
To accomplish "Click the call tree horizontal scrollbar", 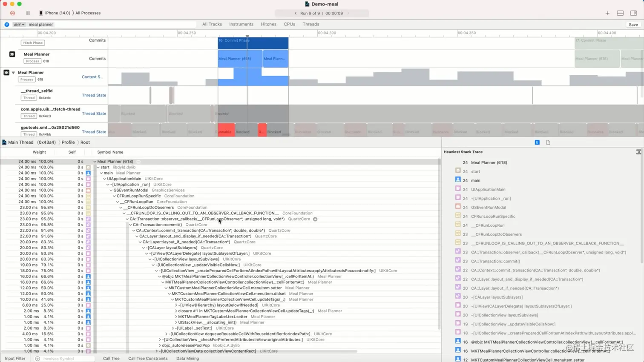I will pyautogui.click(x=179, y=351).
